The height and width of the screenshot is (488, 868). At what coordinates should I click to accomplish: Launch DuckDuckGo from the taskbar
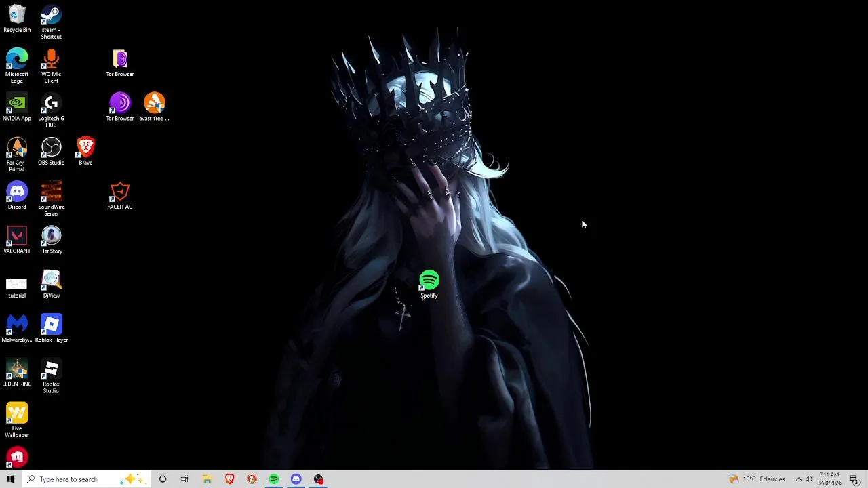pyautogui.click(x=252, y=479)
